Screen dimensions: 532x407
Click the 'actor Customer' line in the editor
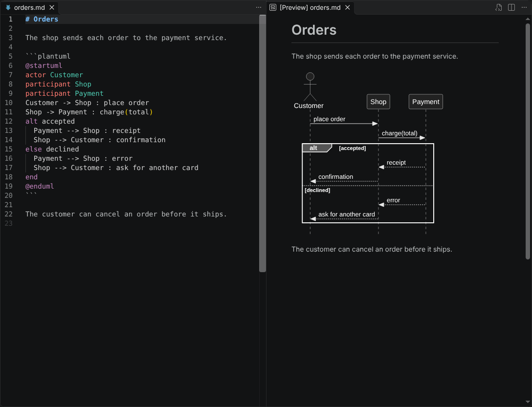click(54, 75)
